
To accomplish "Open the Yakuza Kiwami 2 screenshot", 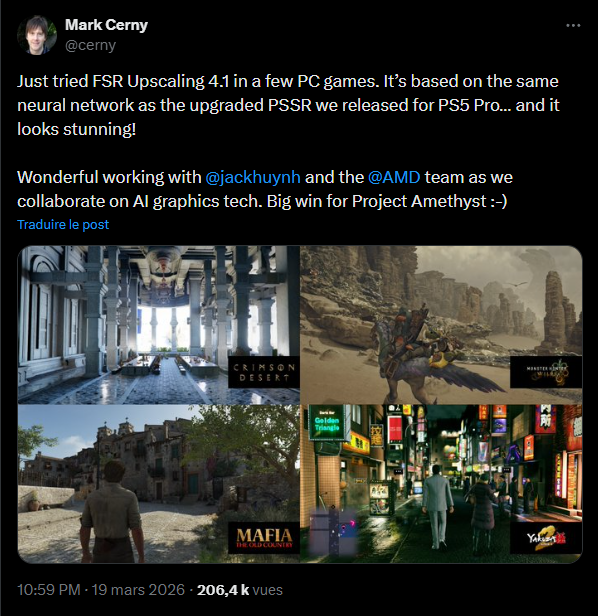I will coord(441,484).
